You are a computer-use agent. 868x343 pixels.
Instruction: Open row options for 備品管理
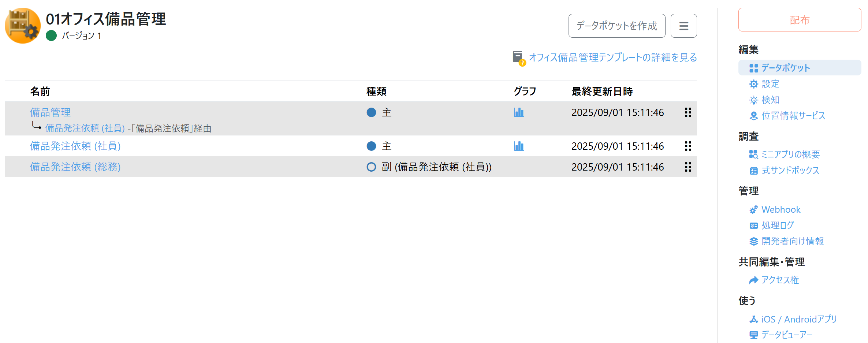688,112
